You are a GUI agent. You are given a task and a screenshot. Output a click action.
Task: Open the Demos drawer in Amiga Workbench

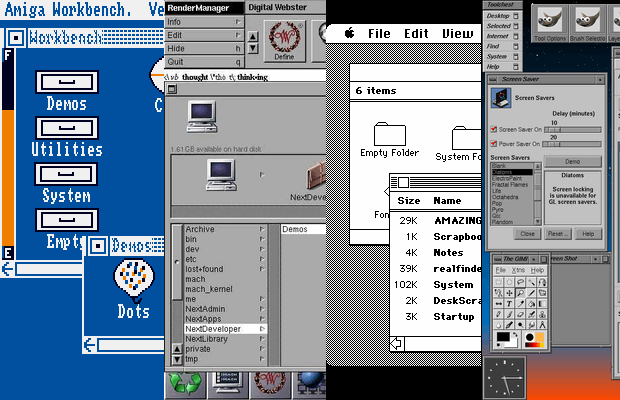[x=67, y=82]
